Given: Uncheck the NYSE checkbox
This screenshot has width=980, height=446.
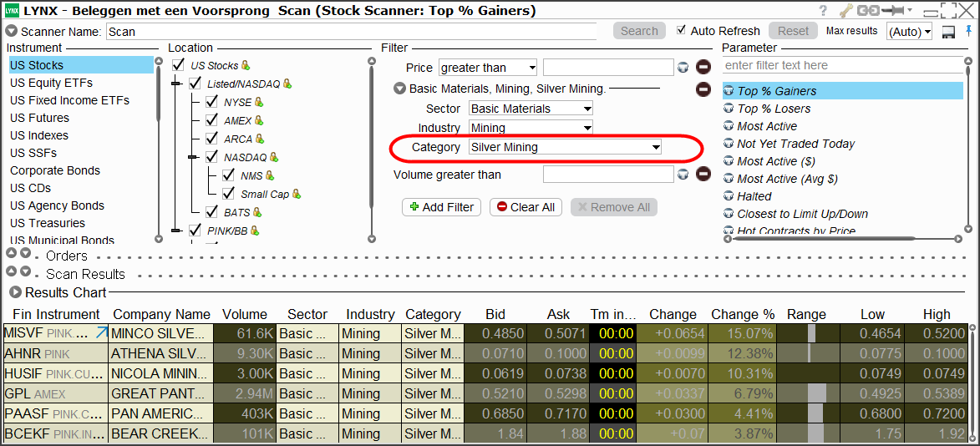Looking at the screenshot, I should tap(212, 102).
